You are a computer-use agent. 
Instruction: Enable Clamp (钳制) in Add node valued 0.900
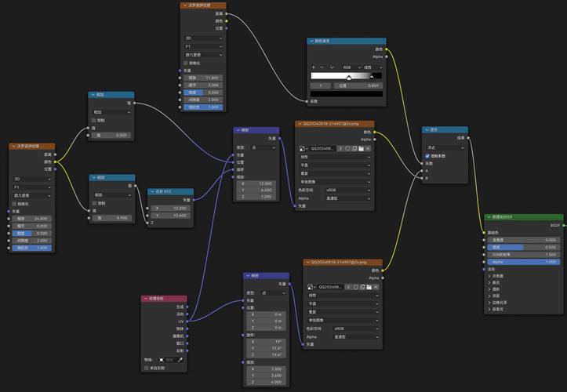(94, 203)
